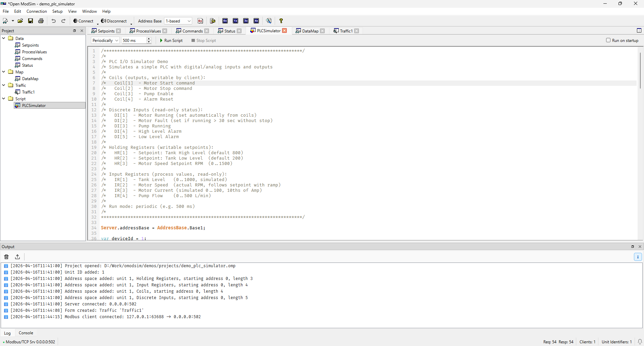Image resolution: width=644 pixels, height=346 pixels.
Task: Open the New document type dropdown arrow
Action: pyautogui.click(x=13, y=21)
